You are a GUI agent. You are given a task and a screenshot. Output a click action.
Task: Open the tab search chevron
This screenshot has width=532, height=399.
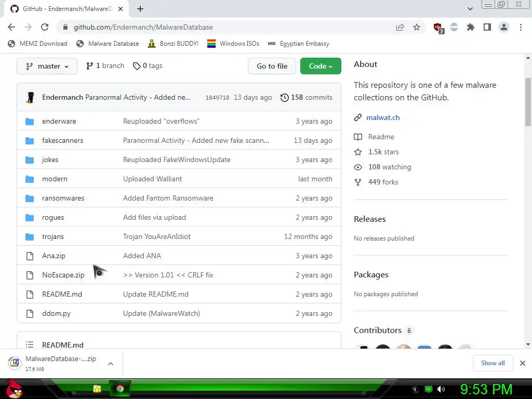click(x=470, y=9)
